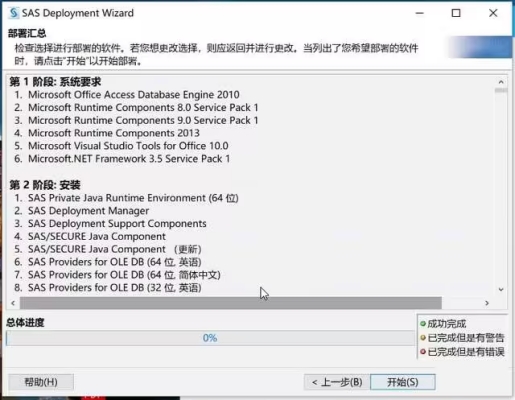This screenshot has height=400, width=515.
Task: Minimize the SAS Deployment Wizard window
Action: (420, 13)
